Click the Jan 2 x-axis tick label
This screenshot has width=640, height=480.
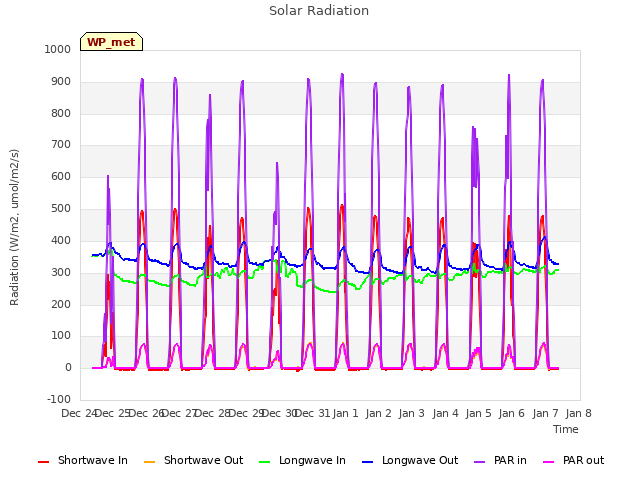pyautogui.click(x=378, y=413)
